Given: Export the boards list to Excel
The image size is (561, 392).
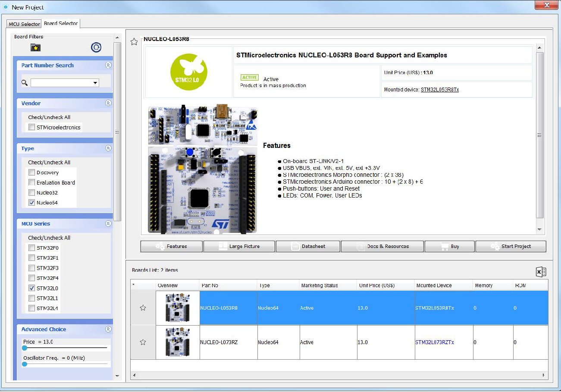Looking at the screenshot, I should [541, 272].
